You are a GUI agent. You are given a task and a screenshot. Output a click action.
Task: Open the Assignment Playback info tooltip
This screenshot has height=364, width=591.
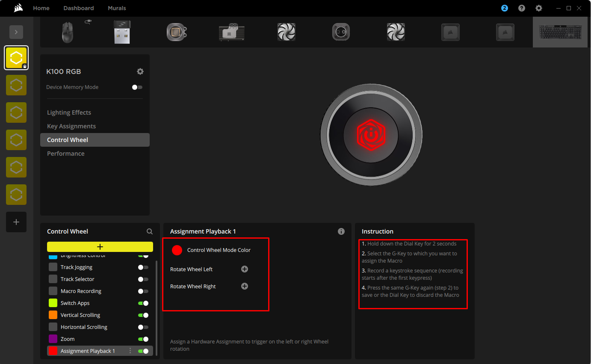coord(341,231)
